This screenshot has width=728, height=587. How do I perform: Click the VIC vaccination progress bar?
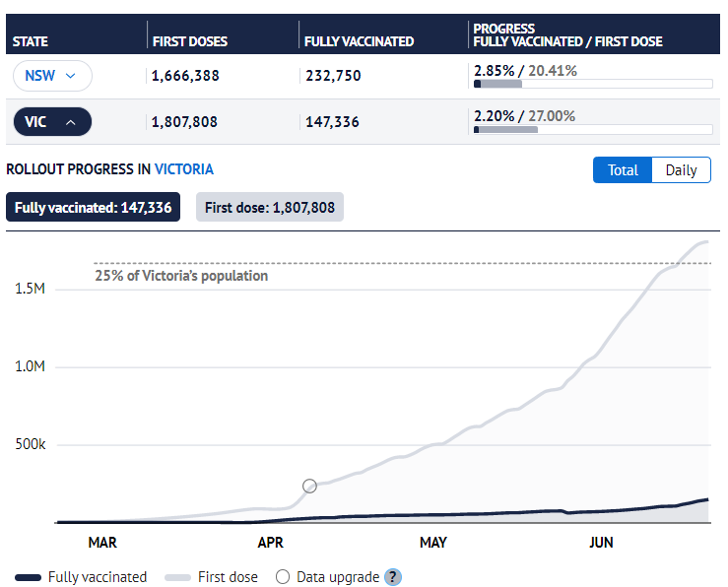[x=593, y=129]
